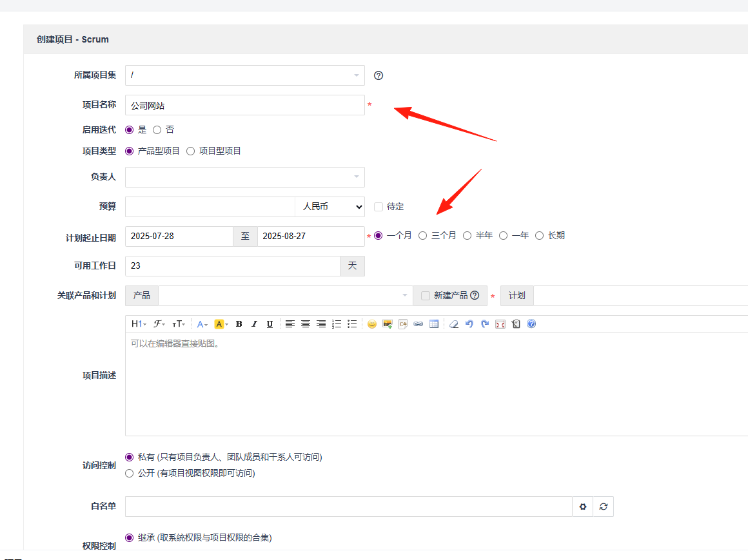748x560 pixels.
Task: Choose 项目型项目 project type
Action: point(190,151)
